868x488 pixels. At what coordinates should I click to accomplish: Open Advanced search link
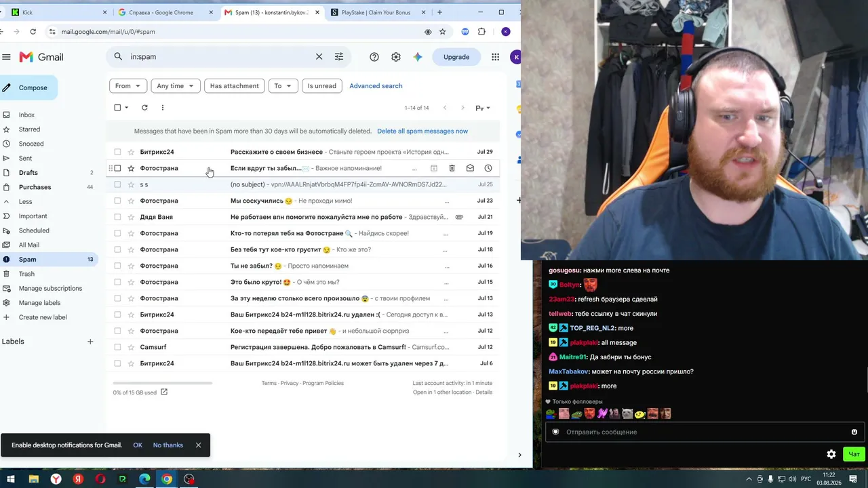(376, 86)
